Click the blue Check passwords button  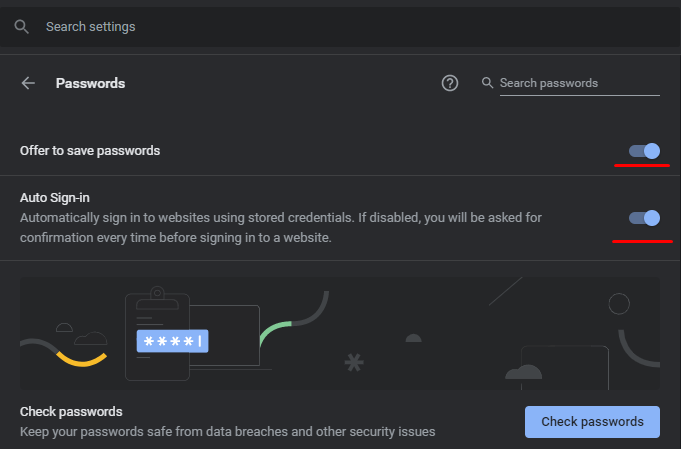coord(592,422)
